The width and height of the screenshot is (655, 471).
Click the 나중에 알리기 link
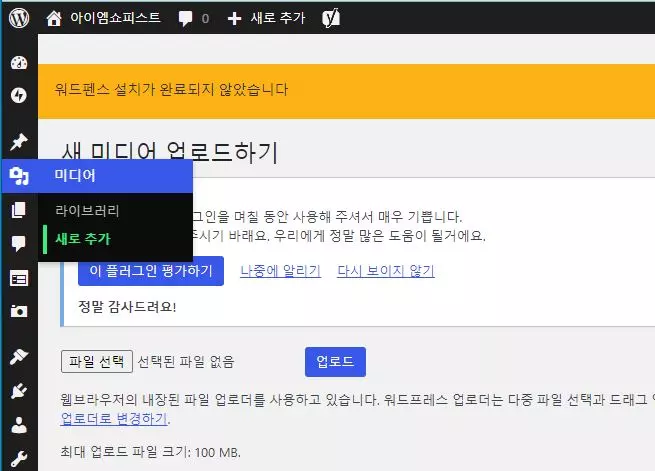(280, 271)
